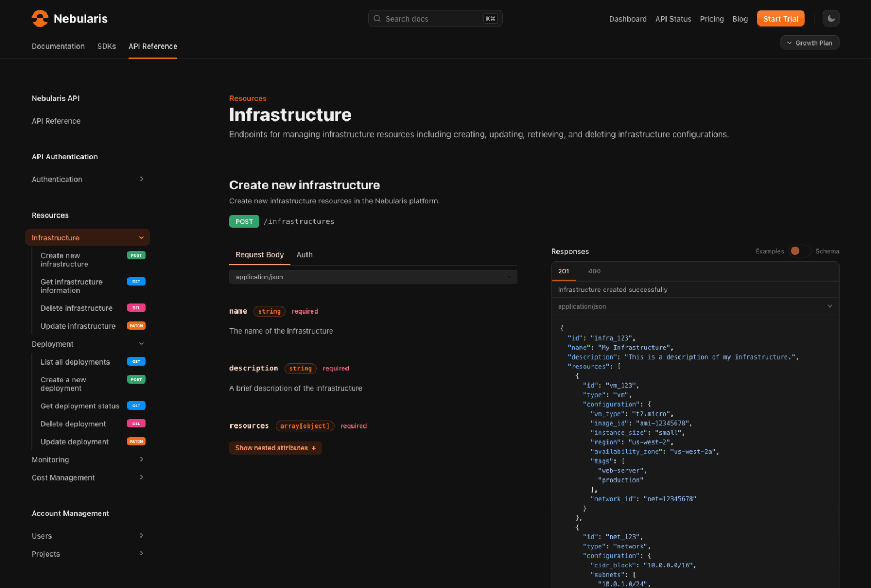The width and height of the screenshot is (871, 588).
Task: Expand the Cost Management section
Action: (x=142, y=477)
